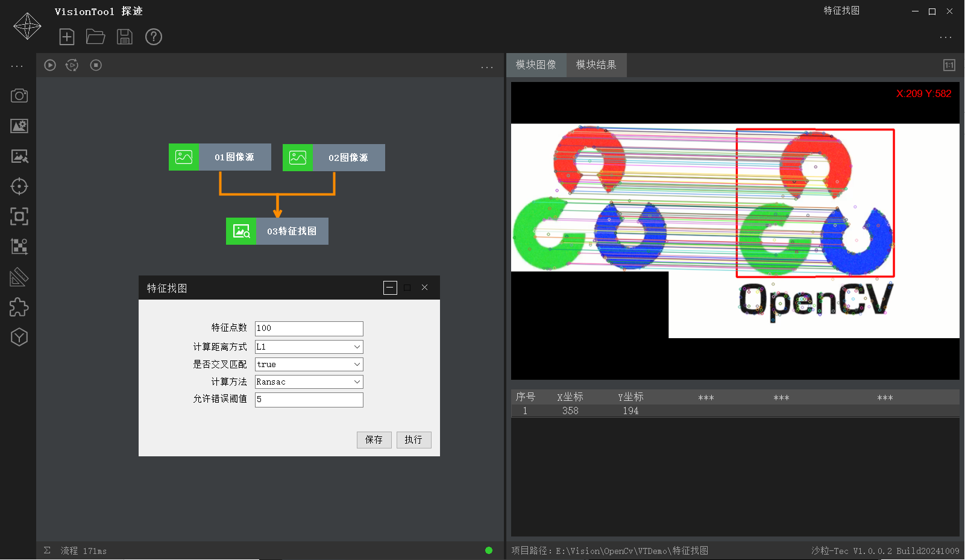Click the 序号 column header
This screenshot has height=560, width=965.
coord(526,397)
